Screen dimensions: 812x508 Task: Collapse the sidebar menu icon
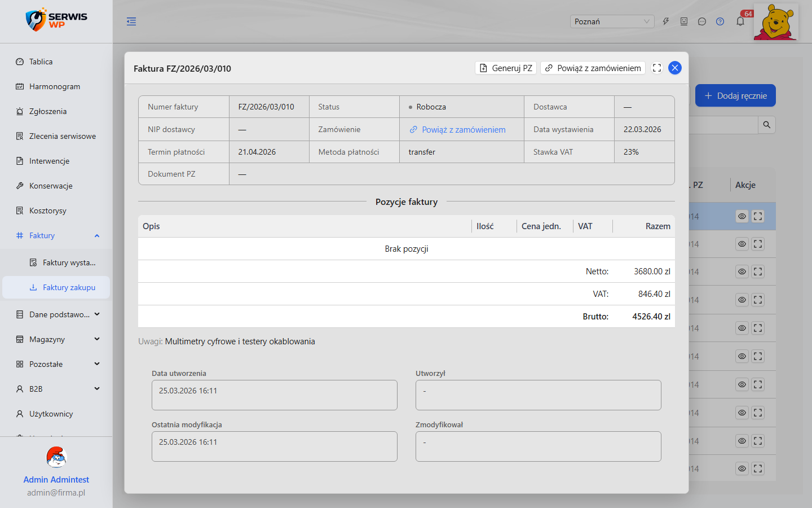pyautogui.click(x=131, y=21)
